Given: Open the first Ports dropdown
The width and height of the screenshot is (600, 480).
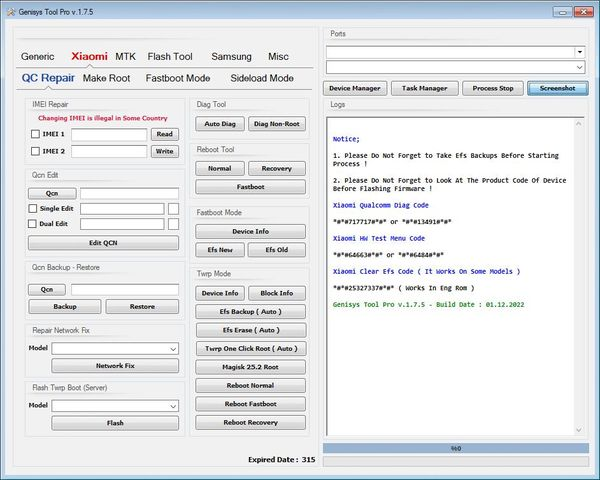Looking at the screenshot, I should (580, 52).
